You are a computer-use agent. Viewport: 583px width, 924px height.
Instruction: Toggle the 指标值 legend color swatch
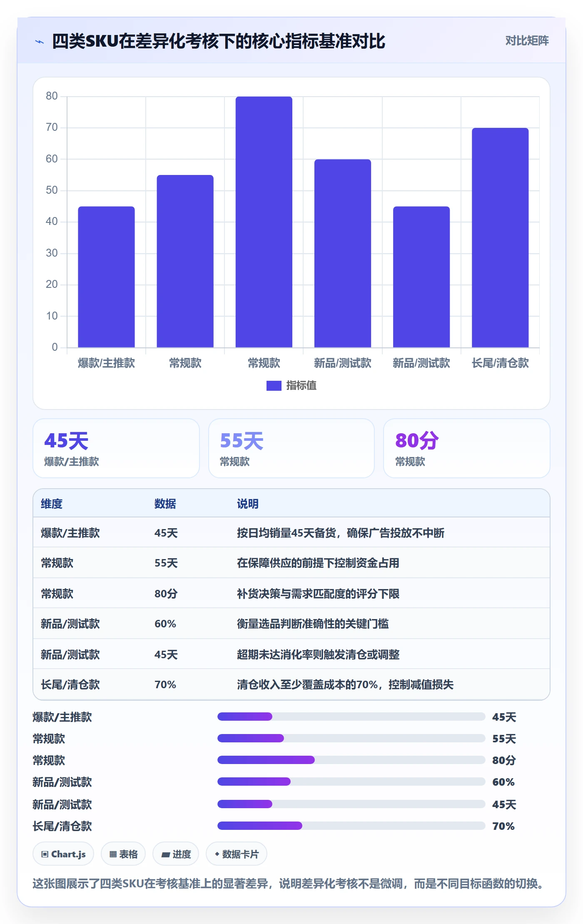coord(274,386)
